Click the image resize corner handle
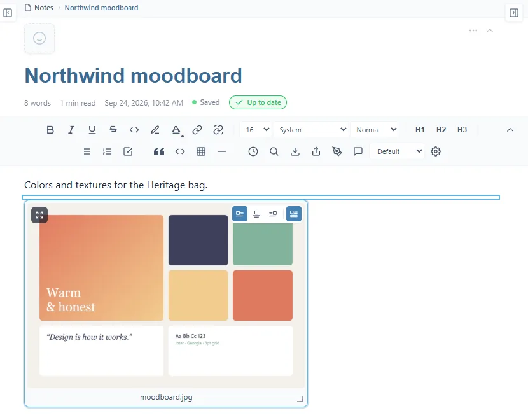Screen dimensions: 528x420 (300, 400)
